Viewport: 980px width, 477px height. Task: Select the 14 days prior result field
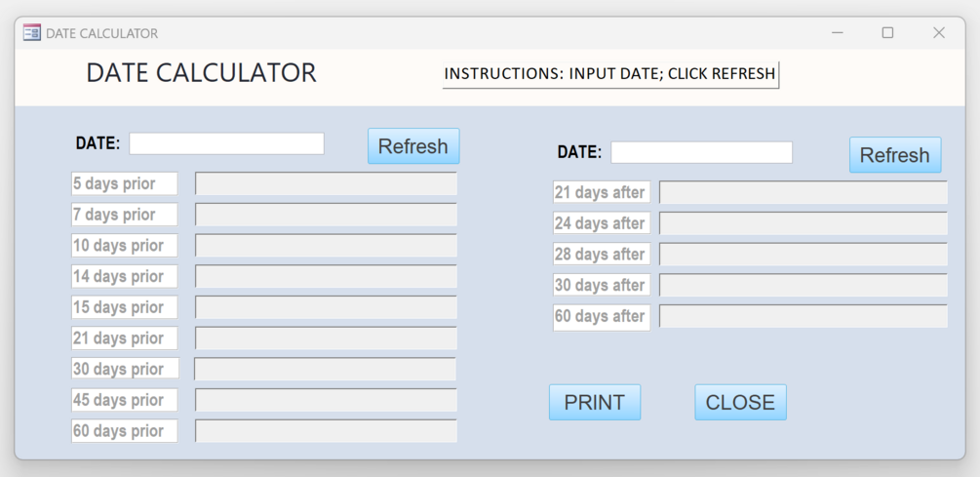tap(327, 276)
